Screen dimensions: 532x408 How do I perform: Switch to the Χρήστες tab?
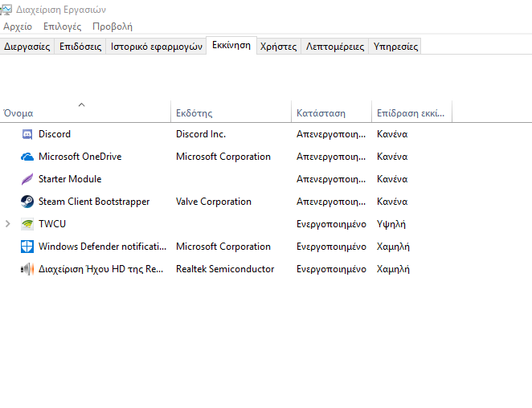pos(279,47)
